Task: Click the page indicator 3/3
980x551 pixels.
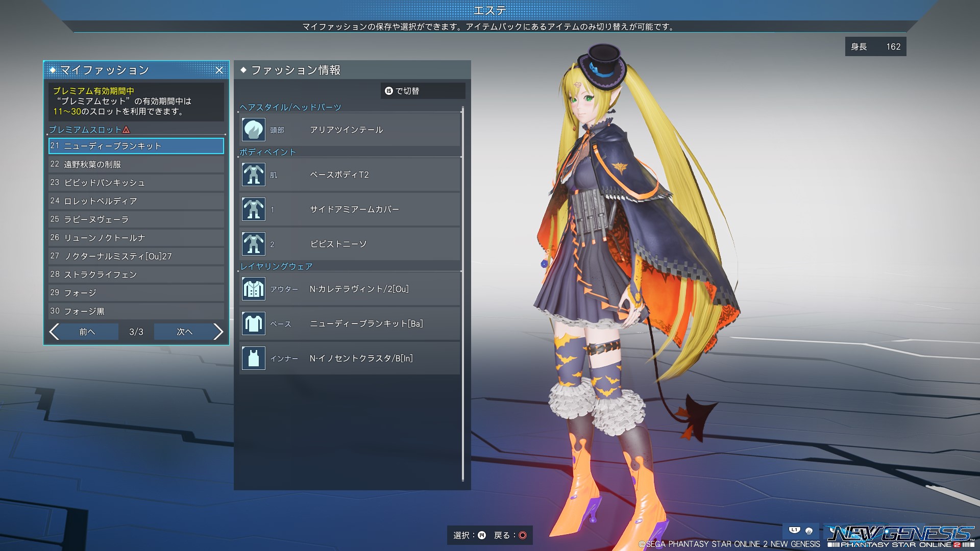Action: pos(136,332)
